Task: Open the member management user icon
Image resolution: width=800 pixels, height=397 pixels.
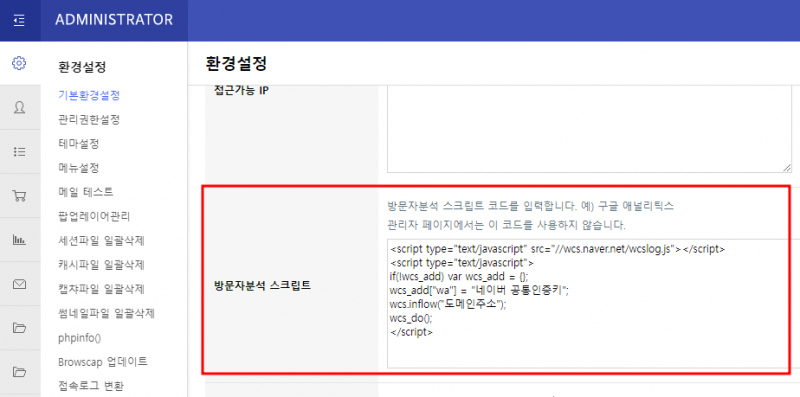Action: (x=19, y=108)
